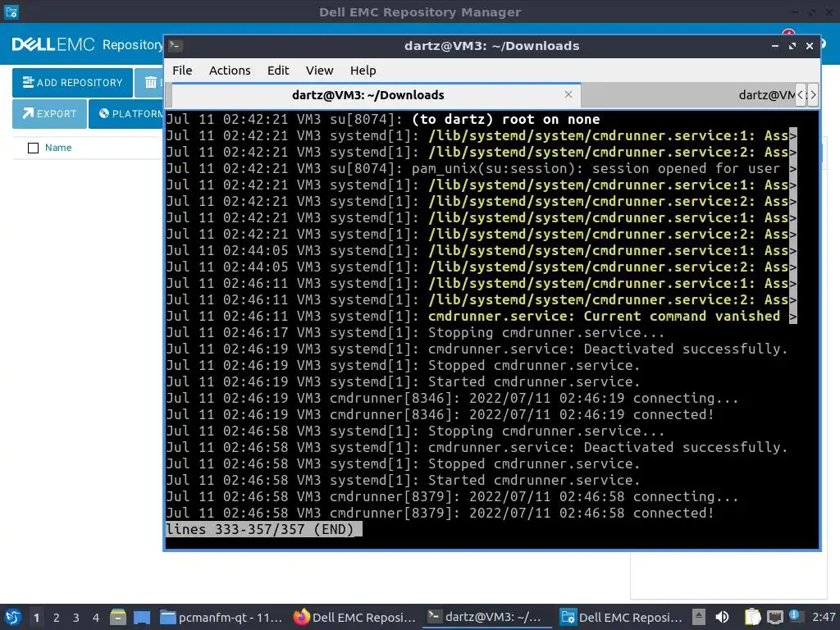Switch to pcmanfm-qt taskbar window

point(221,617)
